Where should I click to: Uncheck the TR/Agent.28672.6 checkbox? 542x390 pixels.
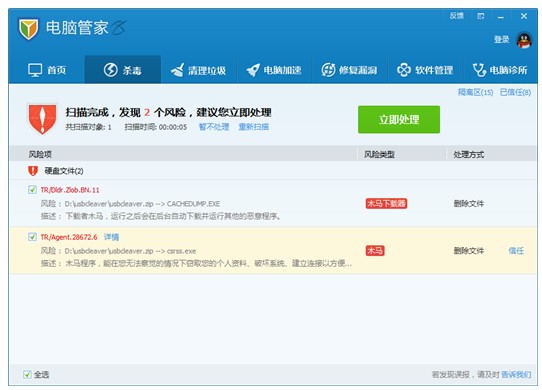(x=32, y=237)
